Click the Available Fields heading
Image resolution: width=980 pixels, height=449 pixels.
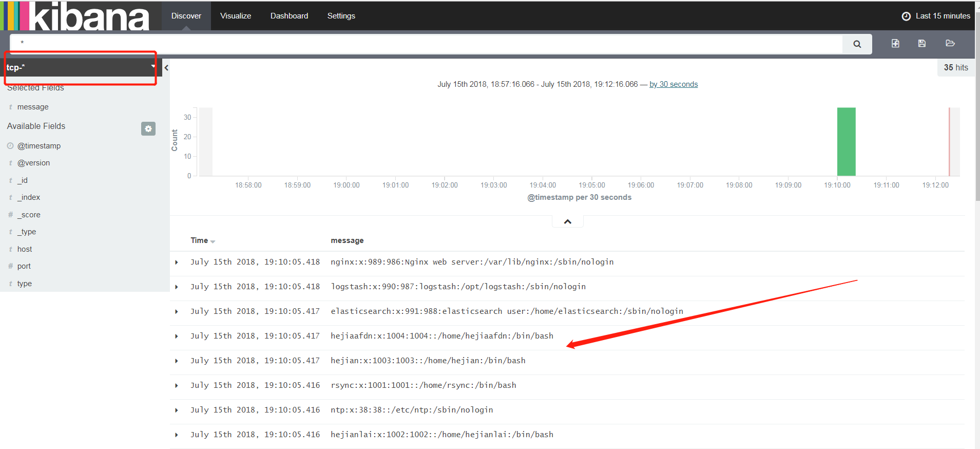coord(36,126)
